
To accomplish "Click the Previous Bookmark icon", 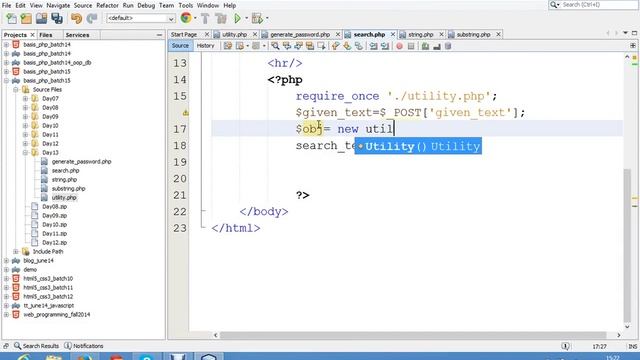I will (336, 46).
